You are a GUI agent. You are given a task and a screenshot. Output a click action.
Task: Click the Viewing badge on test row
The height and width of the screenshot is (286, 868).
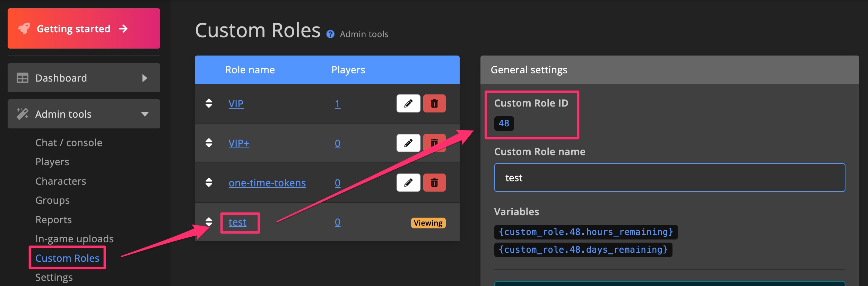pos(428,223)
